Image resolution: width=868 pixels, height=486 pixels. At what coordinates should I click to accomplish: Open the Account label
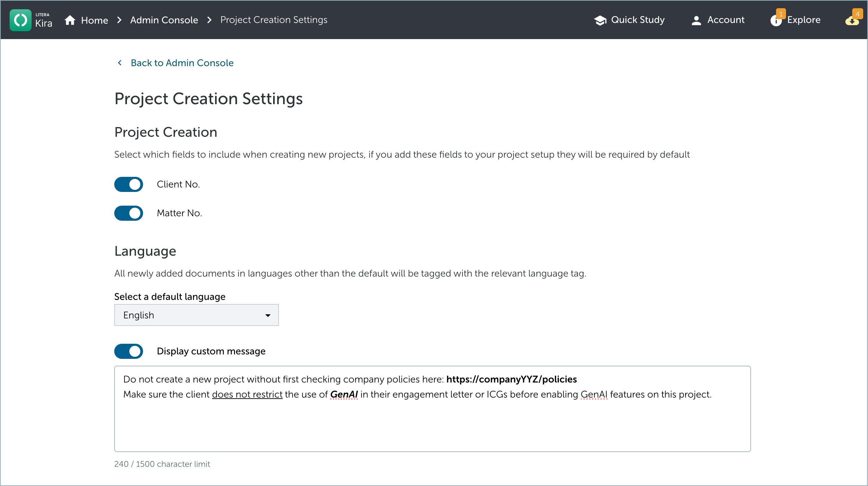726,20
